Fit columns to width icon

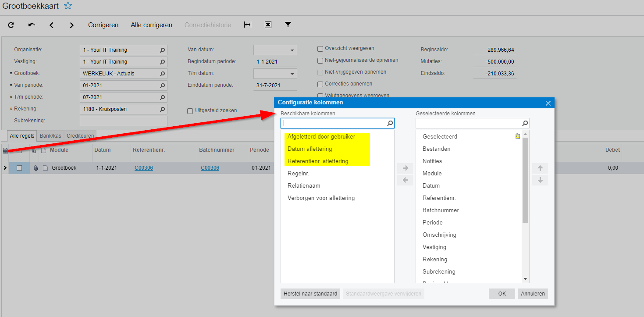pyautogui.click(x=248, y=25)
